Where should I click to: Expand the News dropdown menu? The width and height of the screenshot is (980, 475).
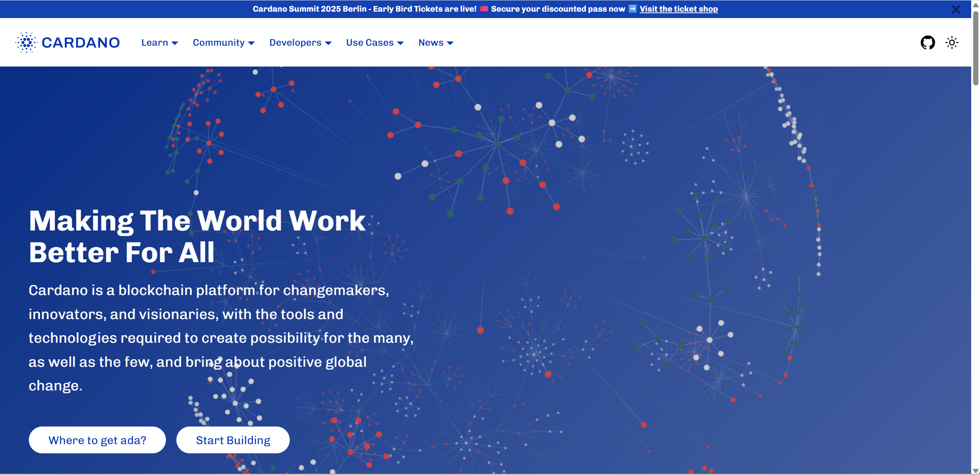click(436, 42)
